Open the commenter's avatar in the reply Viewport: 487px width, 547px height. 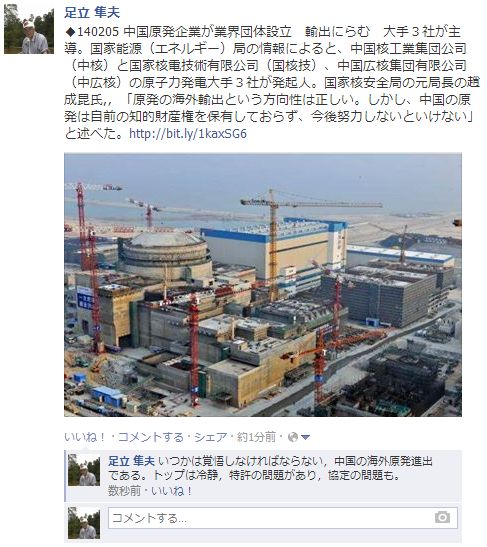tap(84, 470)
